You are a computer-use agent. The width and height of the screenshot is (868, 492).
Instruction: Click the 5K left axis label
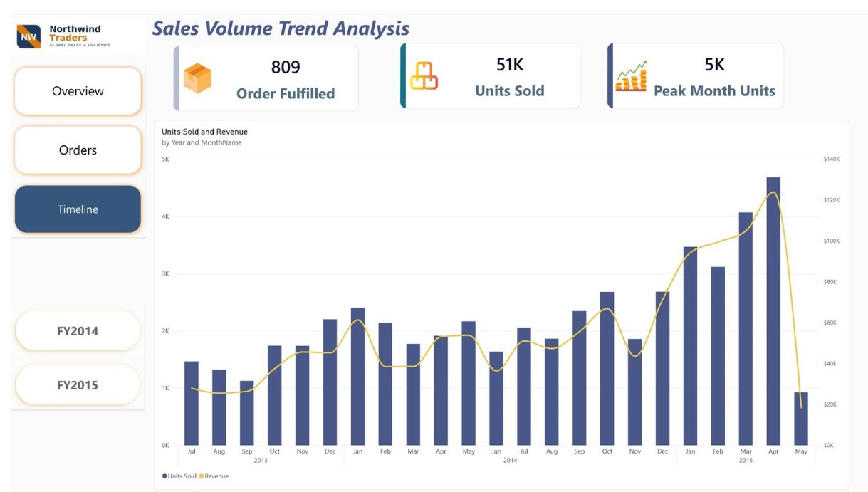(165, 159)
